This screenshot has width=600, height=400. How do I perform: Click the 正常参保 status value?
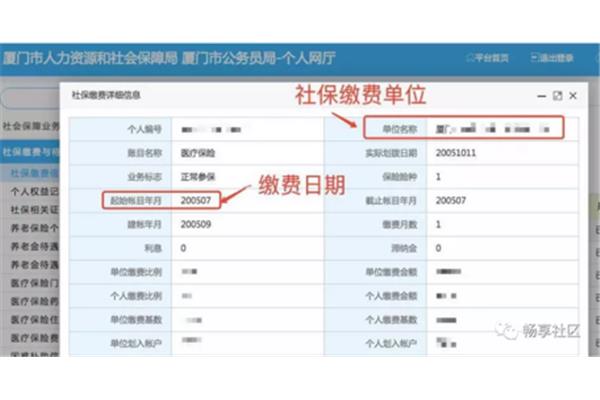198,177
